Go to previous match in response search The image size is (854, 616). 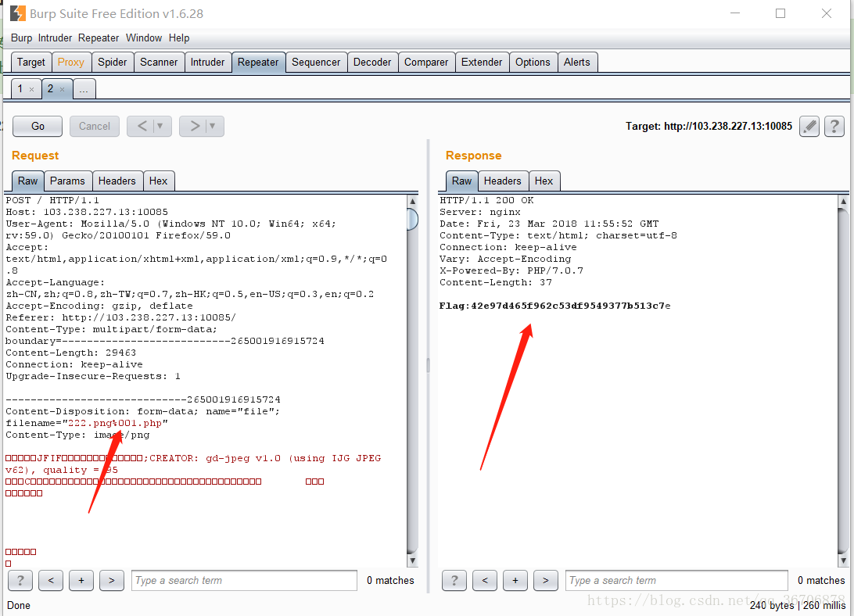coord(485,581)
